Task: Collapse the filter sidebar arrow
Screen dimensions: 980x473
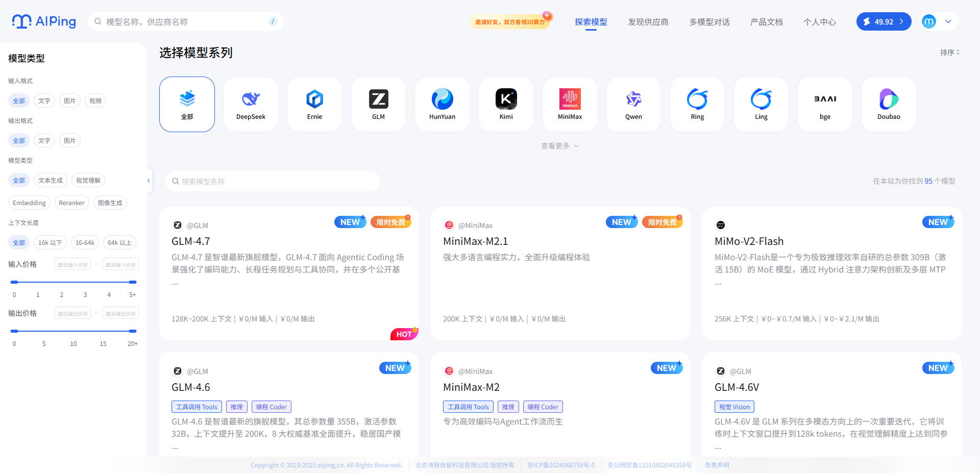Action: point(149,181)
